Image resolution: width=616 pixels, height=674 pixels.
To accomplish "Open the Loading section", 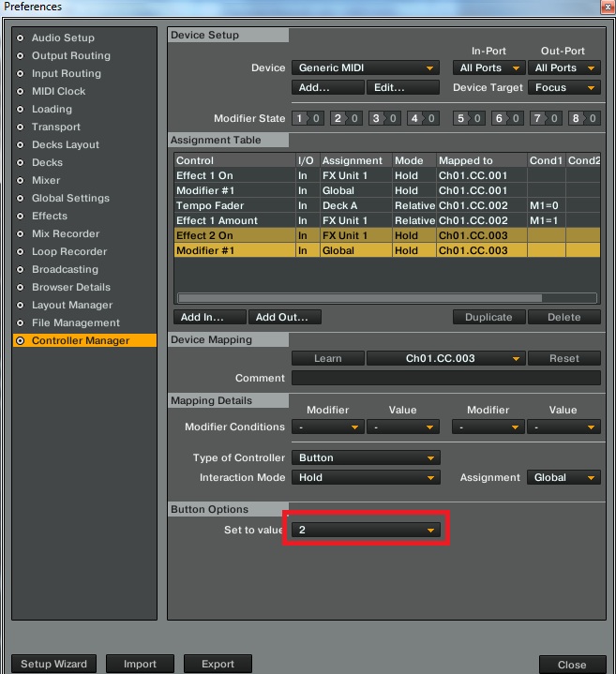I will tap(52, 109).
